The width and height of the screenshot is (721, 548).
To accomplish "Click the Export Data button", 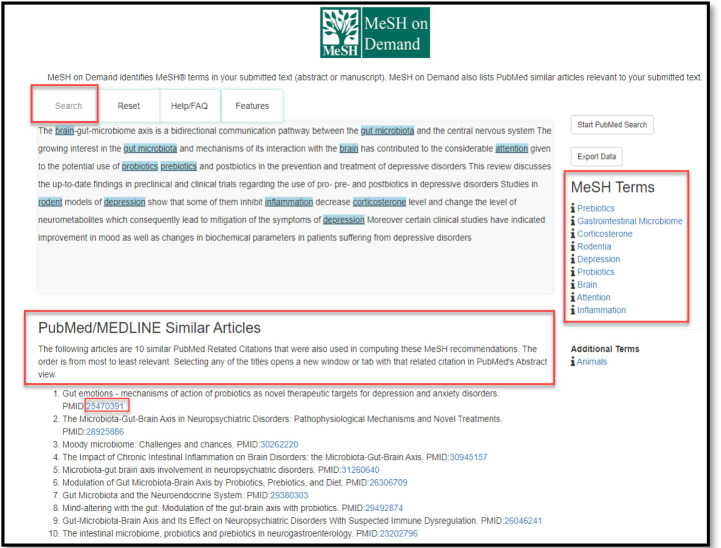I will tap(596, 156).
